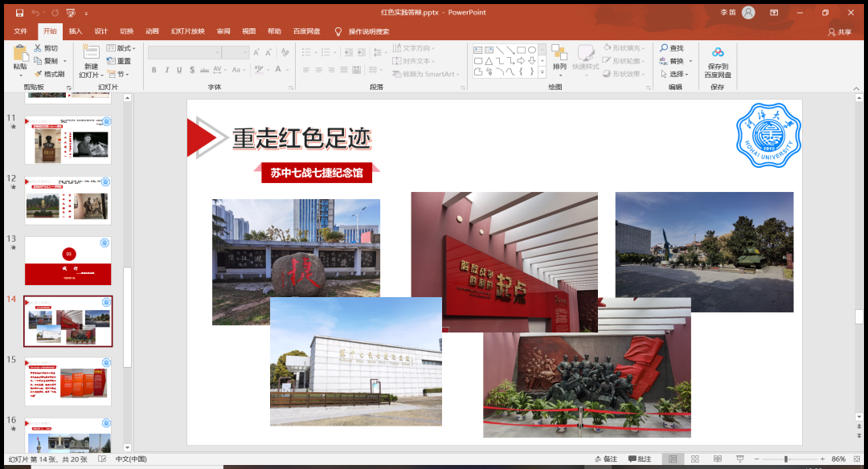Select the oval shape in shapes gallery
Image resolution: width=868 pixels, height=469 pixels.
pos(532,50)
